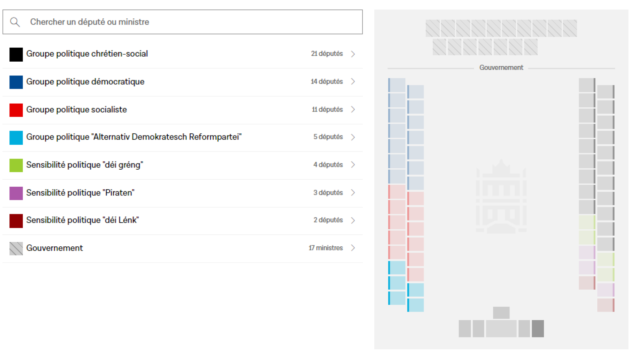Click the green 'déi gréng' swatch
644x362 pixels.
click(x=16, y=165)
